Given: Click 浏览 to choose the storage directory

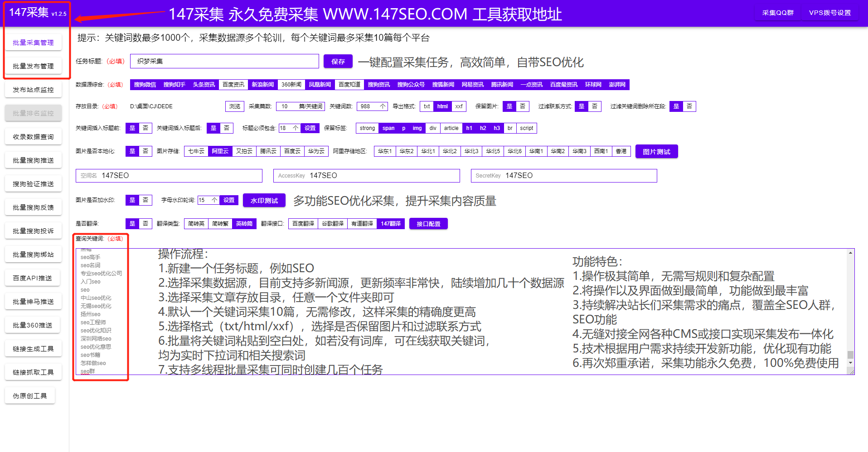Looking at the screenshot, I should click(x=234, y=106).
